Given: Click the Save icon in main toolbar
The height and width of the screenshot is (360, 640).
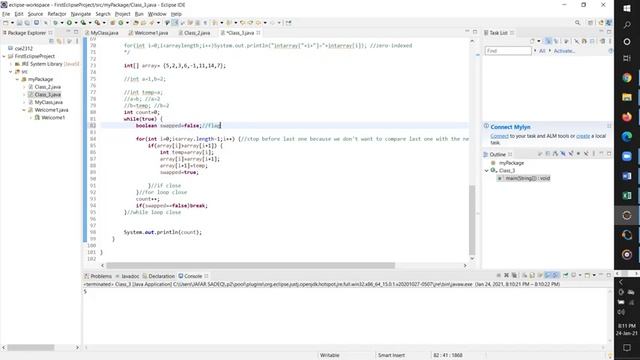Looking at the screenshot, I should 19,23.
